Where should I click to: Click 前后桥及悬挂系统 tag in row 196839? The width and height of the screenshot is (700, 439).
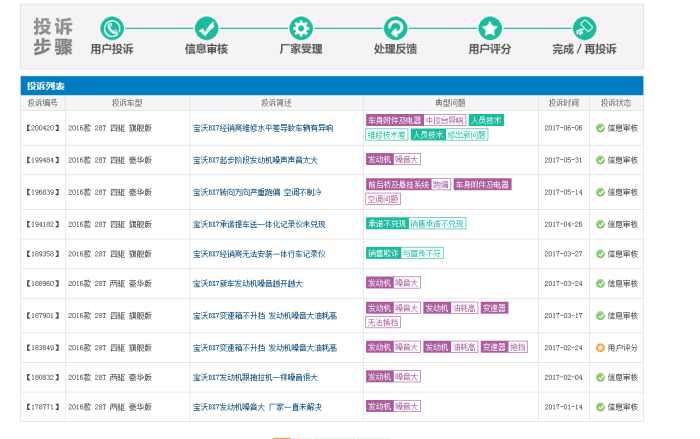click(398, 184)
